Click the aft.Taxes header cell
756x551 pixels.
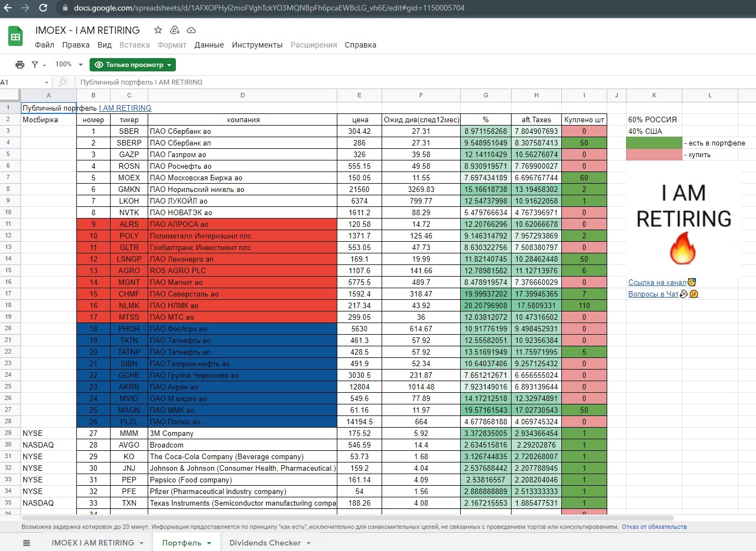(x=536, y=119)
